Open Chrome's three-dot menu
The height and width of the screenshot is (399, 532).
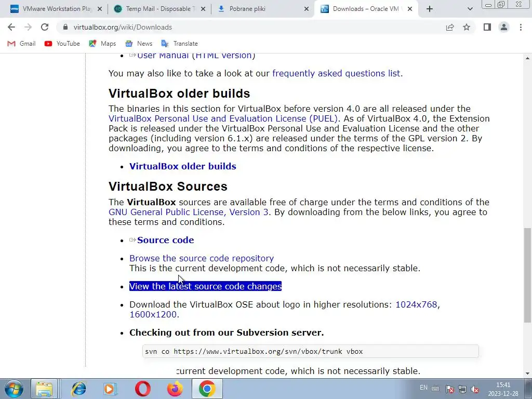click(x=521, y=27)
